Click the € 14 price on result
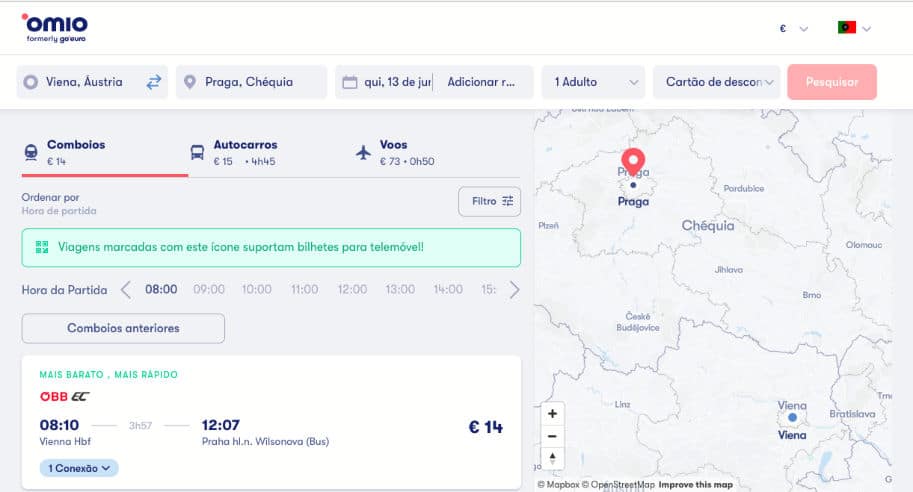This screenshot has width=913, height=492. click(x=486, y=427)
